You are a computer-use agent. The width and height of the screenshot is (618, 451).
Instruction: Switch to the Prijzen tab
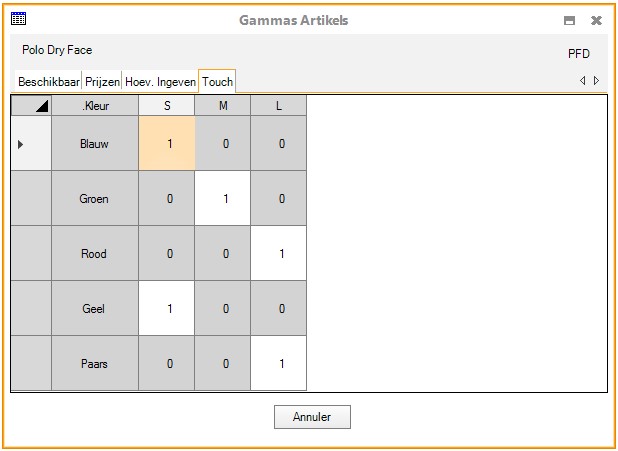(102, 82)
